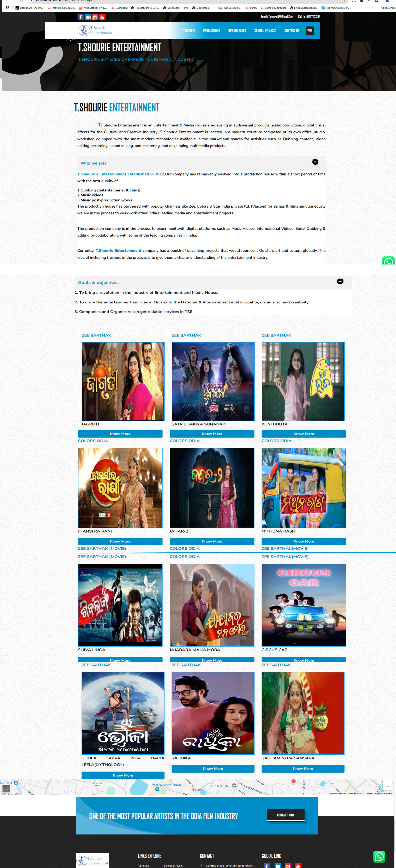Open the Saudamini Ra Sansara poster
Screen dimensions: 396x868
pos(303,713)
